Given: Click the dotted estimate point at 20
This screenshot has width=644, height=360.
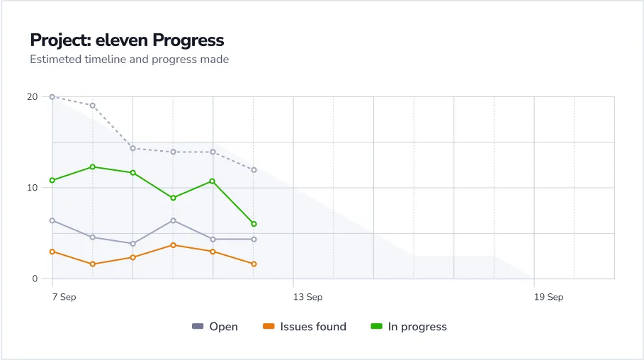Looking at the screenshot, I should 52,96.
